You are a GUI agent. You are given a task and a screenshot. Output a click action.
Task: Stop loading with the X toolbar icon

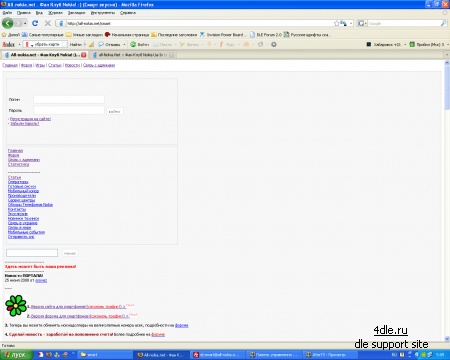(48, 23)
